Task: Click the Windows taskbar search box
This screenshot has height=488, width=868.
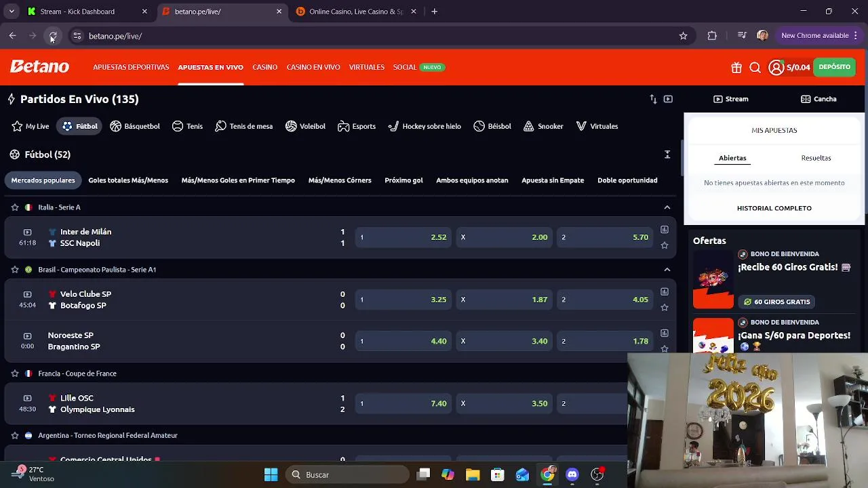Action: click(x=347, y=474)
